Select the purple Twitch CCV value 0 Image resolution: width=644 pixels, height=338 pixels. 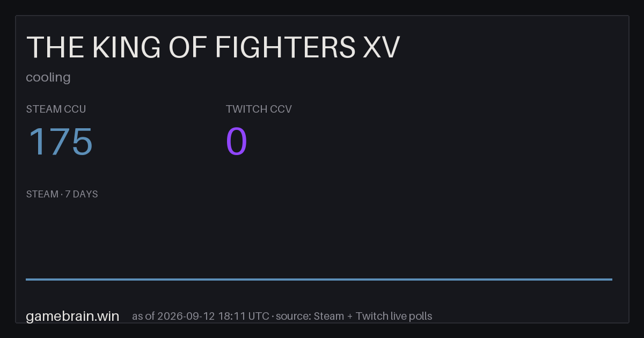(x=237, y=142)
